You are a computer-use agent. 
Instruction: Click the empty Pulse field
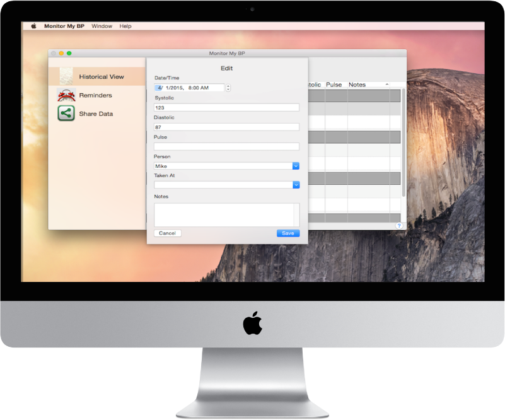pyautogui.click(x=226, y=146)
